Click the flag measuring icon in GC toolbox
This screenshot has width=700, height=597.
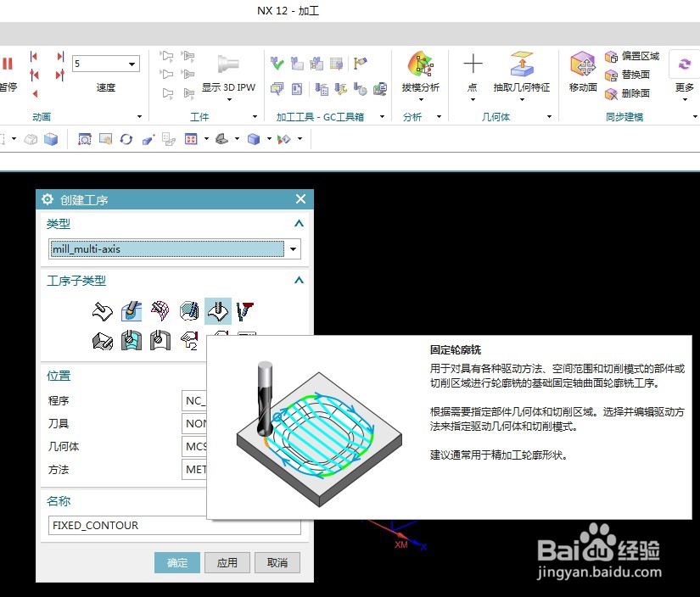360,64
